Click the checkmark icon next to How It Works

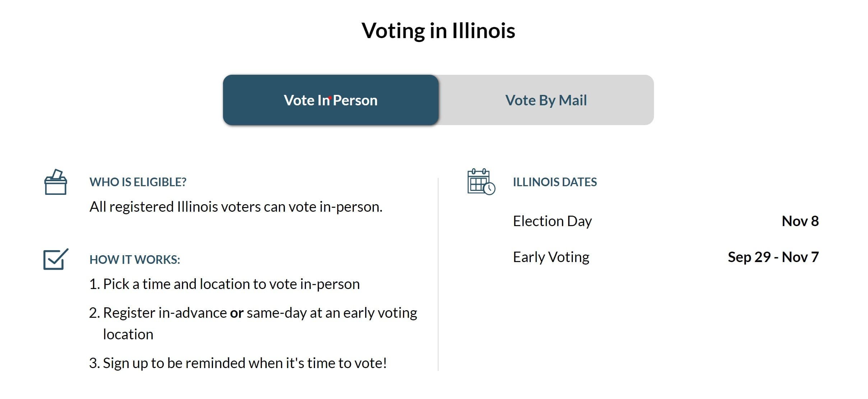click(56, 260)
